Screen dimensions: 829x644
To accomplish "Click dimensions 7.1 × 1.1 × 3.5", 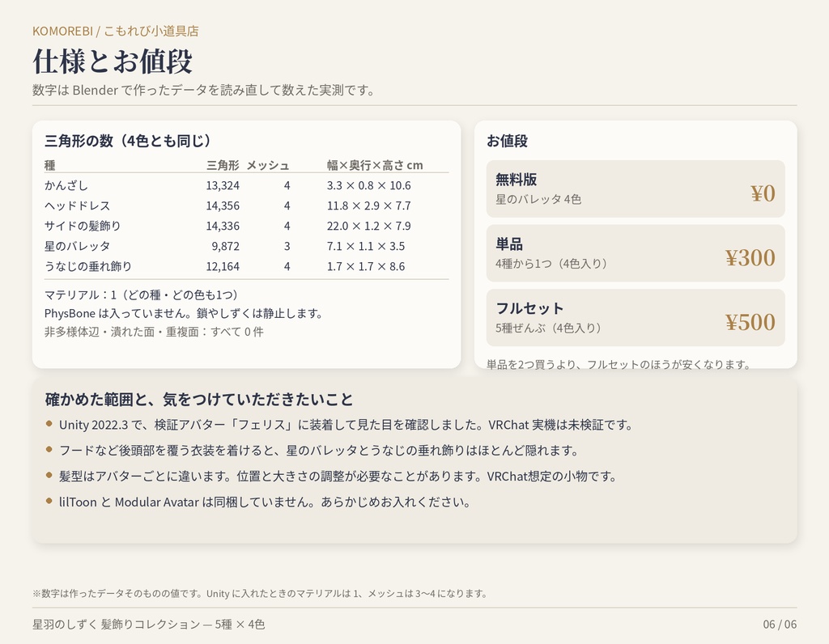I will point(366,246).
